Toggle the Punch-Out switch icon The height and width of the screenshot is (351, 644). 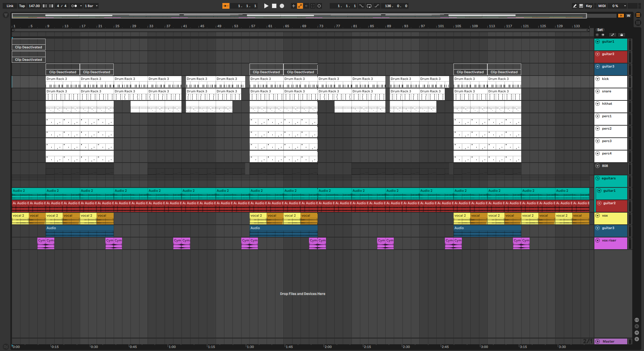(x=377, y=6)
